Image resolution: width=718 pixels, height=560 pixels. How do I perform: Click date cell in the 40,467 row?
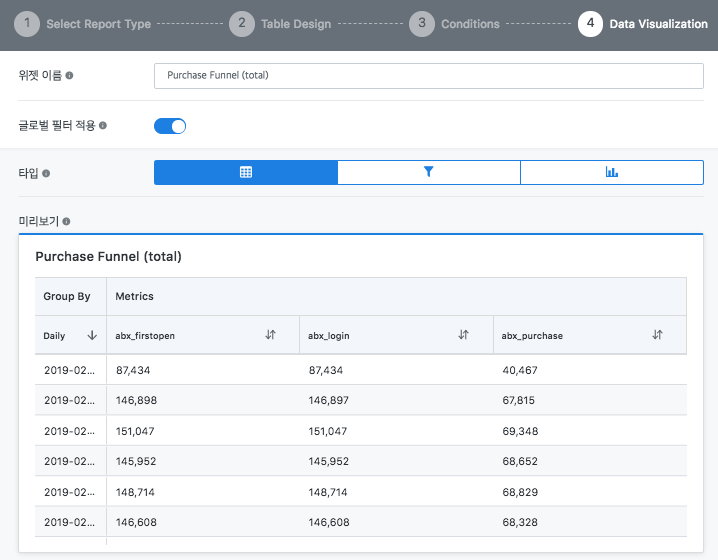click(70, 370)
